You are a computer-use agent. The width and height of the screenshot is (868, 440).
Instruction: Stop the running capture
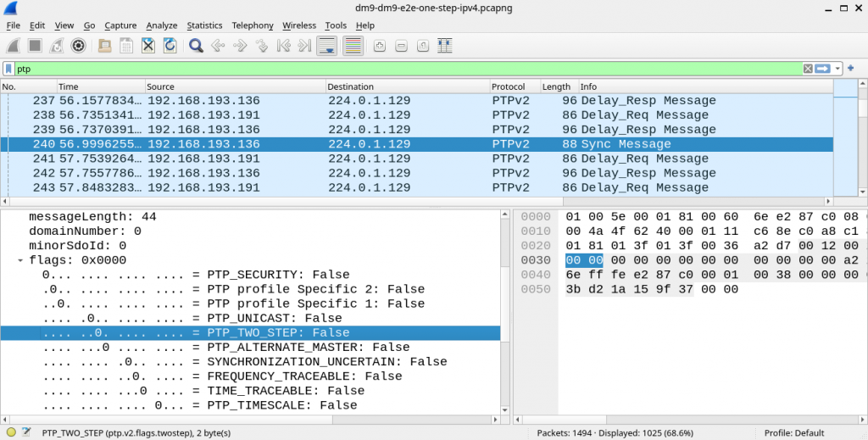35,46
